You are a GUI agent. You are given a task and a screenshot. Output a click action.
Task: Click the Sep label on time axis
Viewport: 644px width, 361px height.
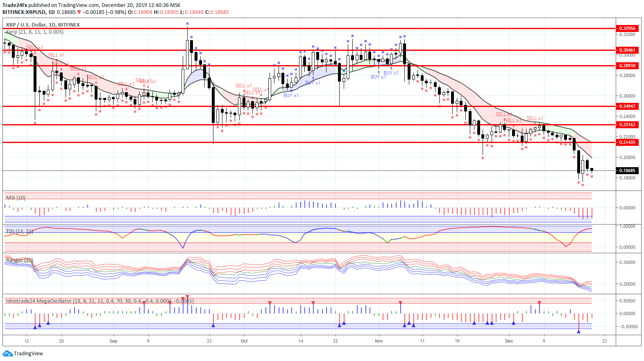point(113,341)
